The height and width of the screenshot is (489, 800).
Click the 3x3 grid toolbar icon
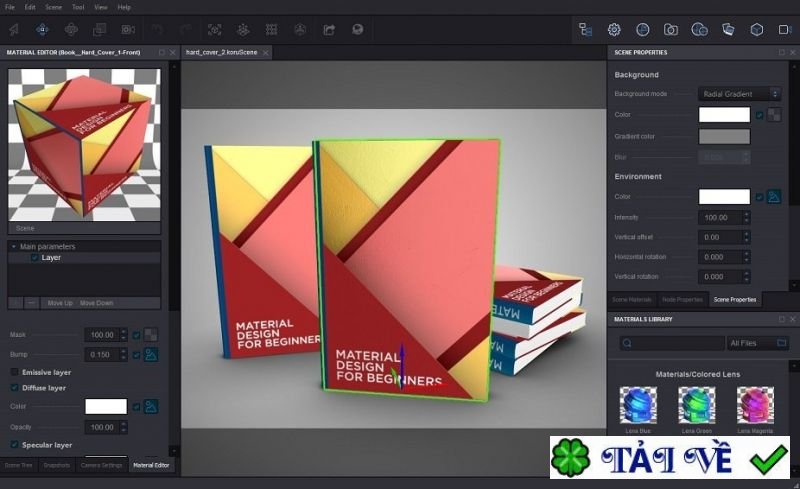(271, 30)
